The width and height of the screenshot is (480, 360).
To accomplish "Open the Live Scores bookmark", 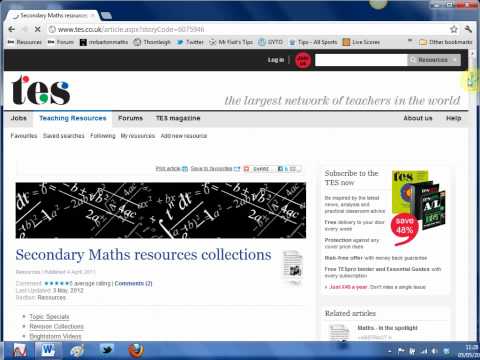I will coord(362,42).
